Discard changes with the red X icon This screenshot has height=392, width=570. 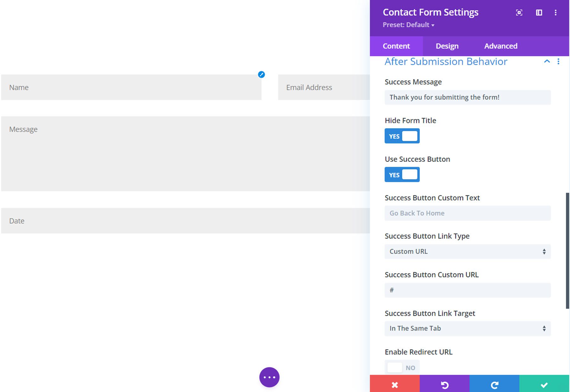point(395,384)
